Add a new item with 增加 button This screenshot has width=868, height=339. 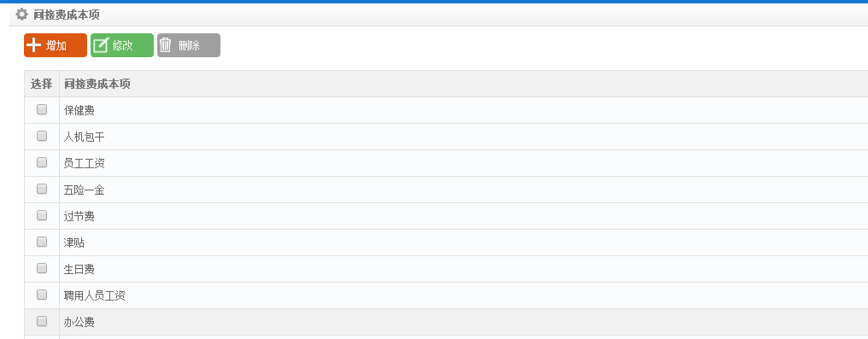tap(56, 45)
